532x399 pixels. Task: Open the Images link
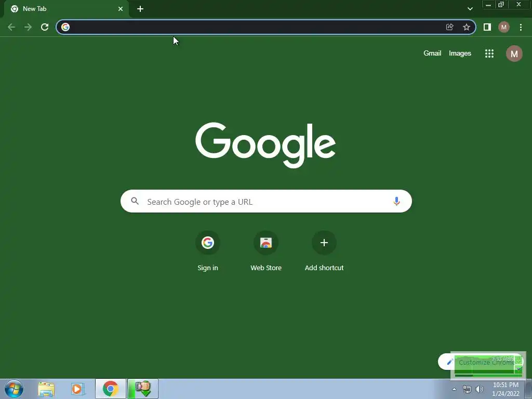460,54
